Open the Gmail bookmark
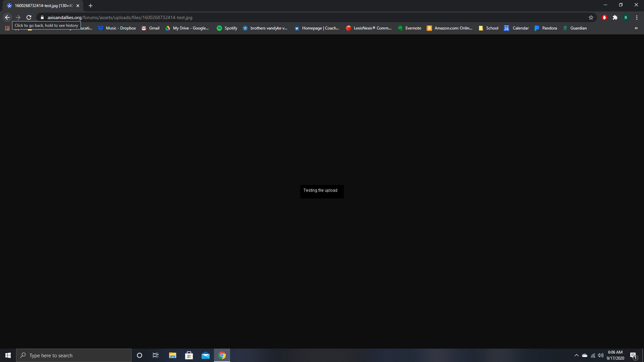Screen dimensions: 644x362 pos(151,28)
